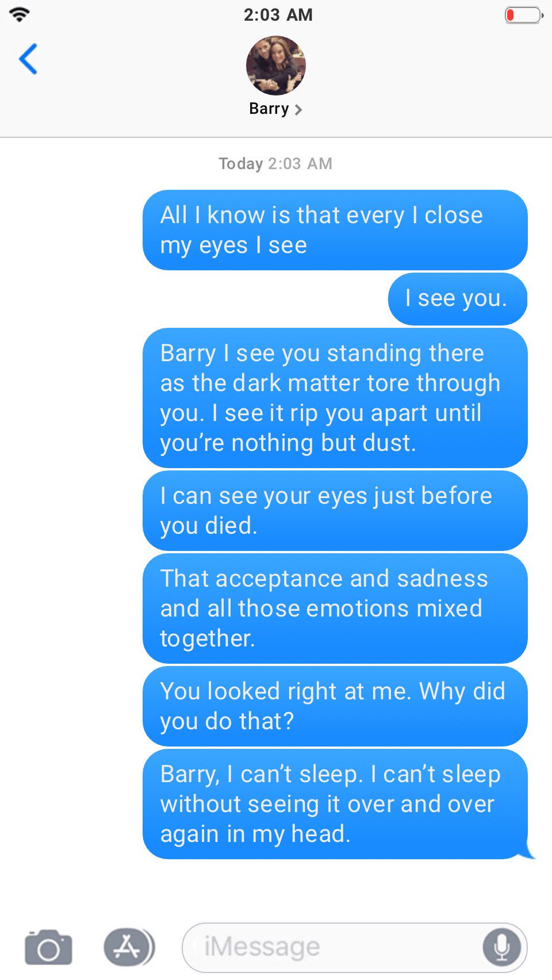Select the "You looked right at me" bubble
Screen dimensions: 552x980
(x=335, y=706)
